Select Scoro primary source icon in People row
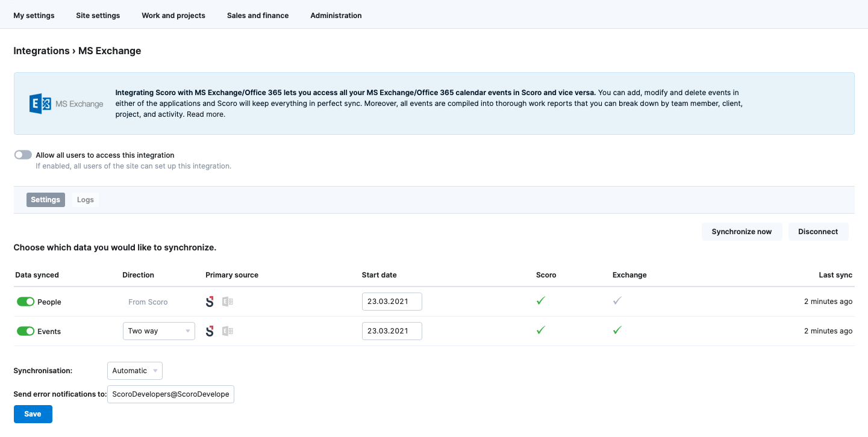The height and width of the screenshot is (437, 868). coord(210,302)
